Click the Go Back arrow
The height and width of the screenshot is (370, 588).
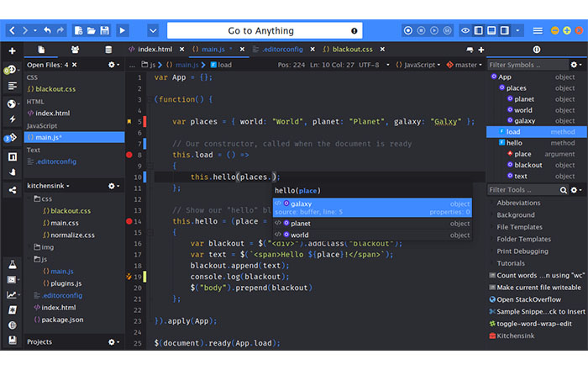[13, 30]
